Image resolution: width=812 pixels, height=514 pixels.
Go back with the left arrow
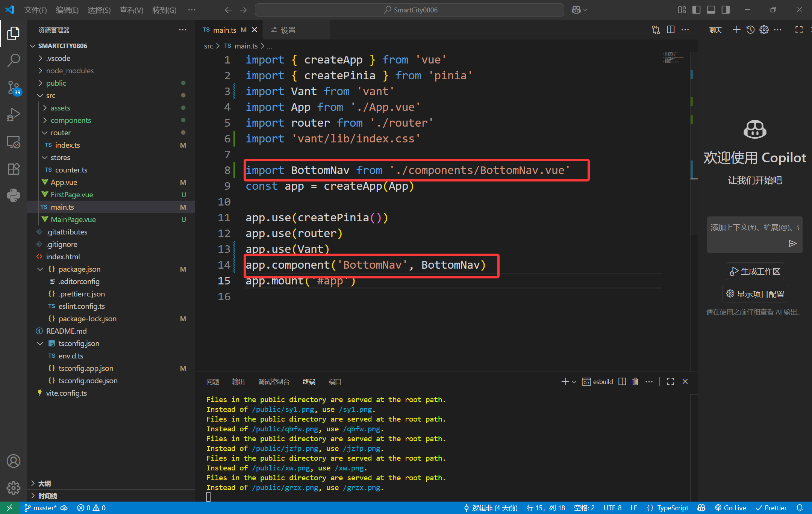tap(228, 10)
